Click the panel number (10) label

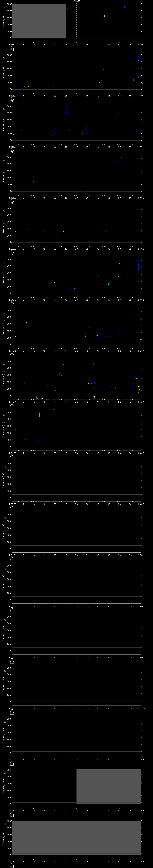click(x=4, y=466)
